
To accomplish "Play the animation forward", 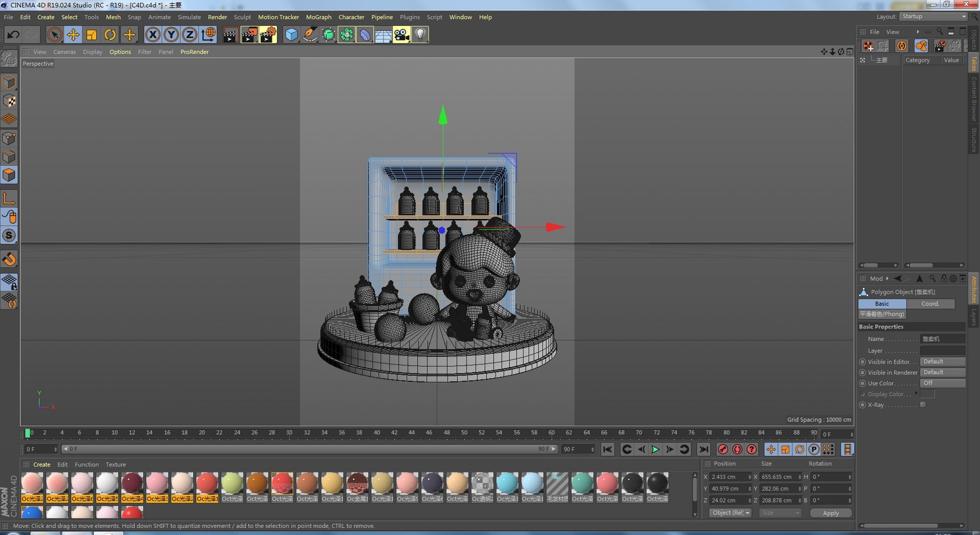I will 655,449.
